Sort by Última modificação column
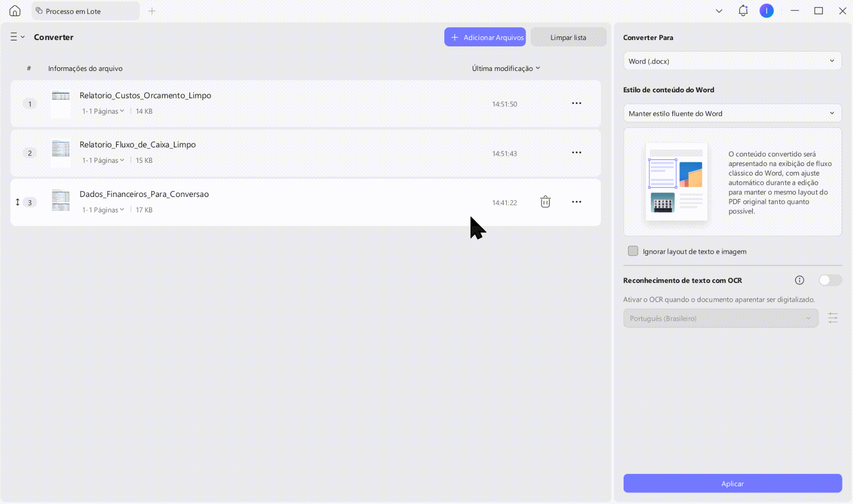 tap(506, 68)
